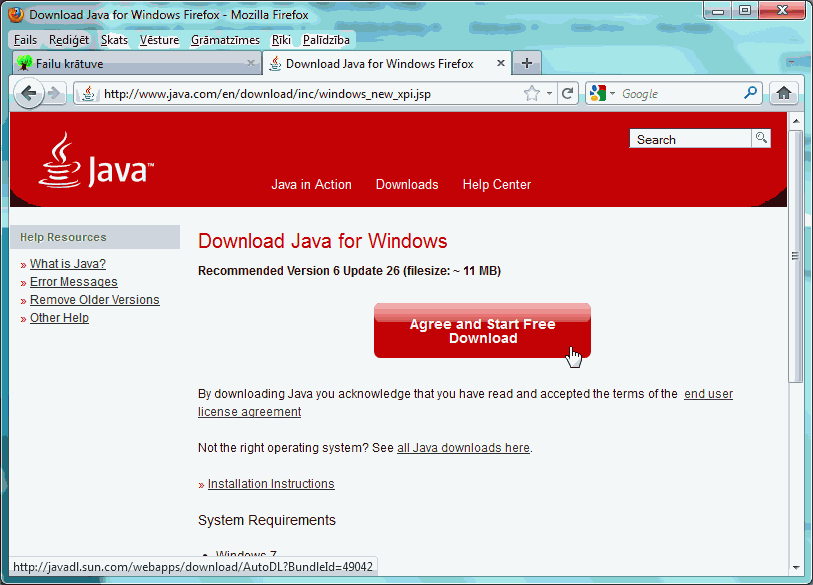The height and width of the screenshot is (585, 813).
Task: Follow the all Java downloads here link
Action: coord(463,448)
